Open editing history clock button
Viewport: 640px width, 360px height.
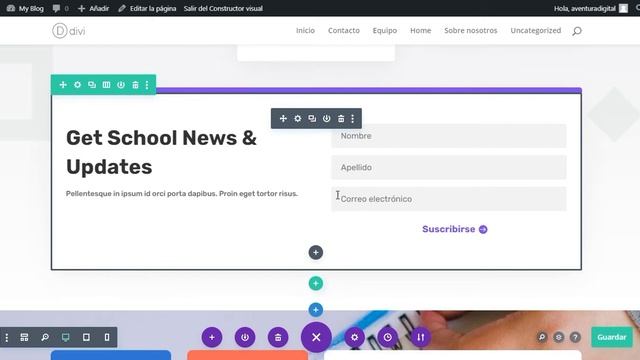(x=387, y=337)
